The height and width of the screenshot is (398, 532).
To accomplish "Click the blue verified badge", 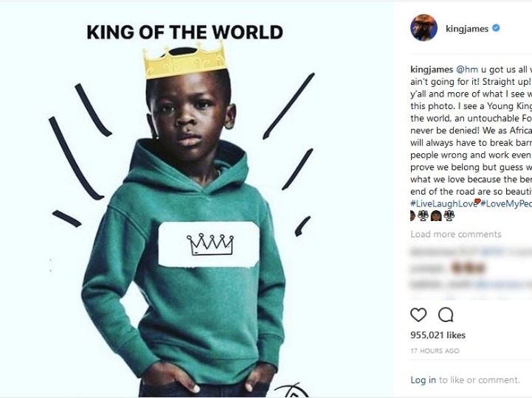I will [x=496, y=28].
